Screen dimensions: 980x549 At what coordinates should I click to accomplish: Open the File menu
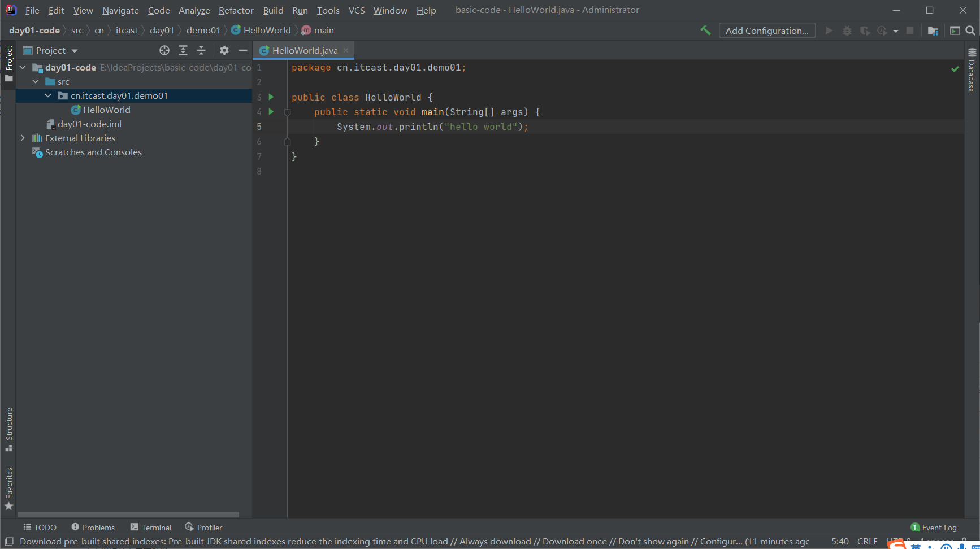[32, 10]
